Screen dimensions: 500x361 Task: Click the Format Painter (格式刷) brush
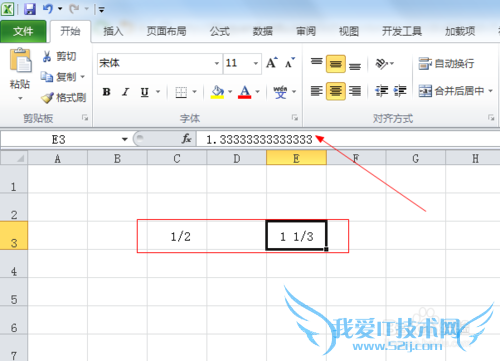[x=47, y=97]
